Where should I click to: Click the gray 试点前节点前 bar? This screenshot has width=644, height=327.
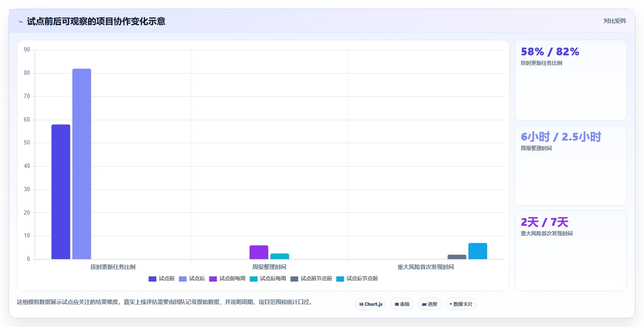coord(457,257)
